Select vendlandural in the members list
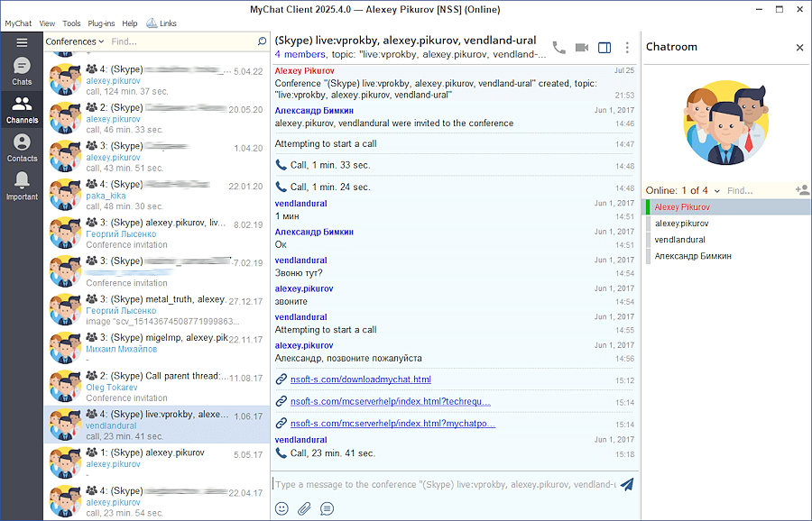This screenshot has height=521, width=812. coord(680,240)
